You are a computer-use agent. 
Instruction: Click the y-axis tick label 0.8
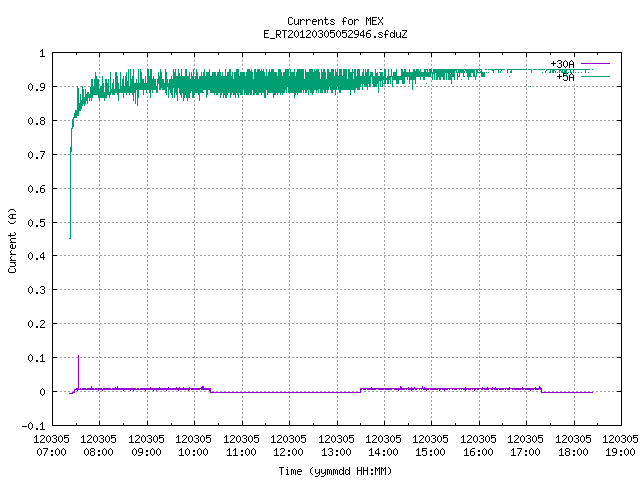pyautogui.click(x=36, y=121)
